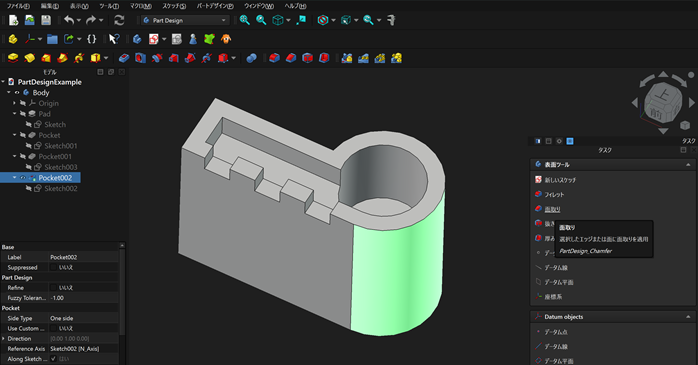The image size is (698, 365).
Task: Select the Pocket tool in toolbar
Action: click(124, 58)
